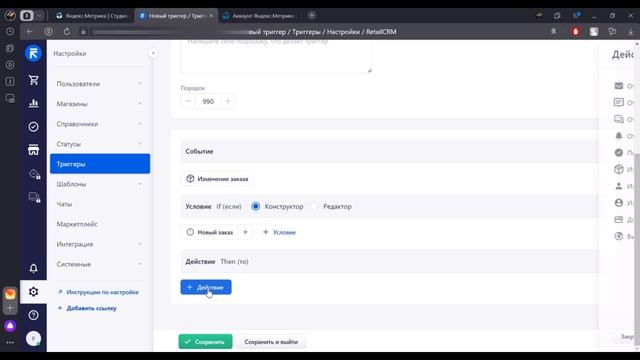Click the Порядок field showing 990

208,101
